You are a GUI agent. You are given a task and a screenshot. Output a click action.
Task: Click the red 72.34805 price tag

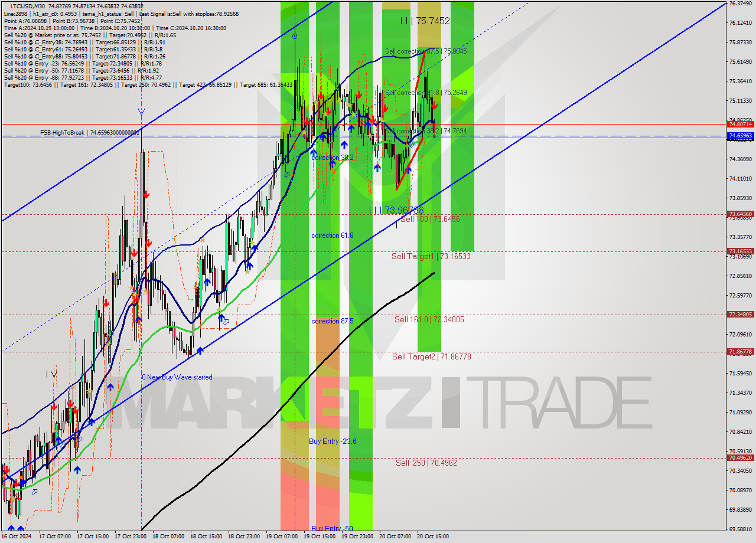coord(741,315)
